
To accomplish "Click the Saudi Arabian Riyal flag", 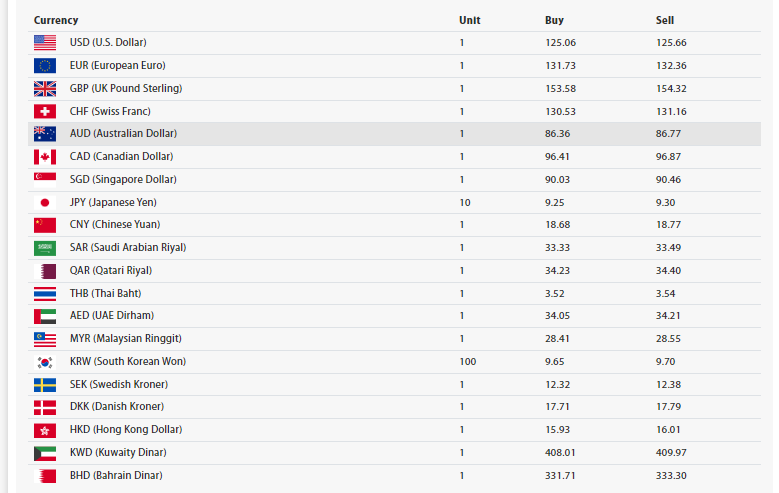I will (45, 248).
